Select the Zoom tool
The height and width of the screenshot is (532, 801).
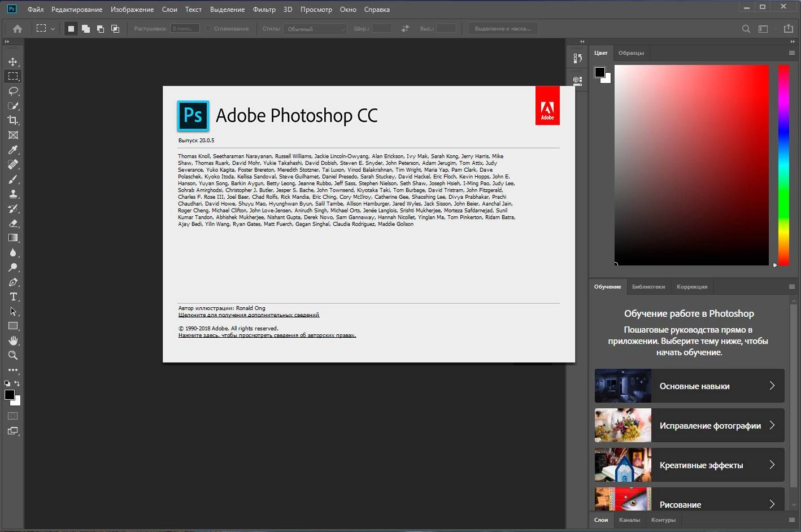[x=13, y=355]
